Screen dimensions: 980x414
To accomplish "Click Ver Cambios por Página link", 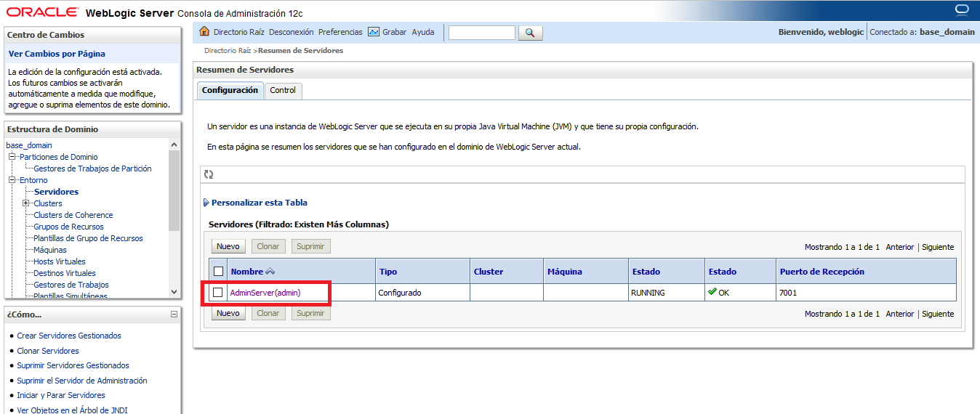I will 57,54.
